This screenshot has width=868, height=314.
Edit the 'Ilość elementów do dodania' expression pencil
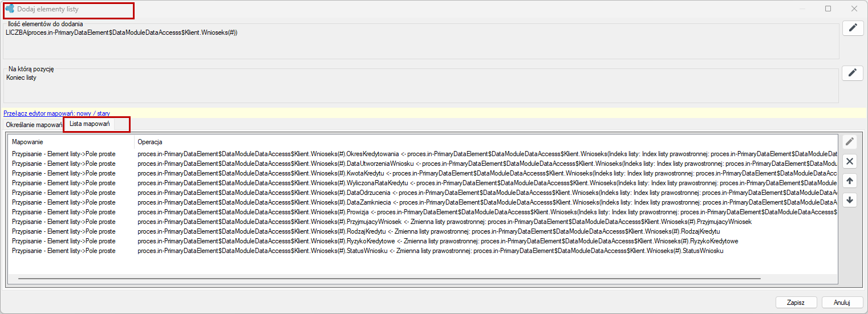(853, 28)
